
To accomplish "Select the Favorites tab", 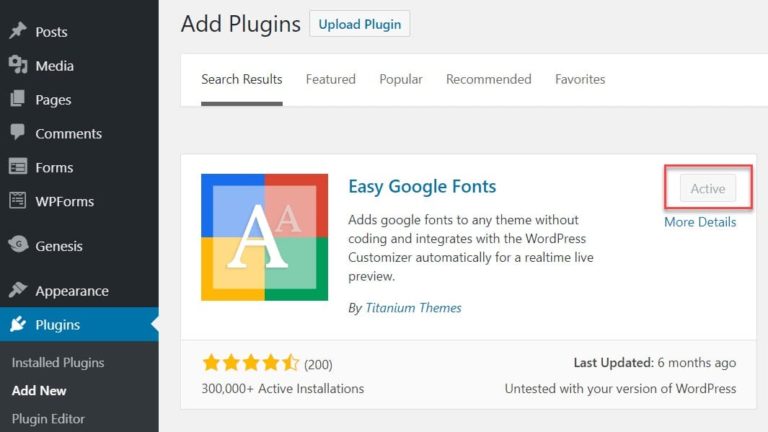I will [580, 79].
